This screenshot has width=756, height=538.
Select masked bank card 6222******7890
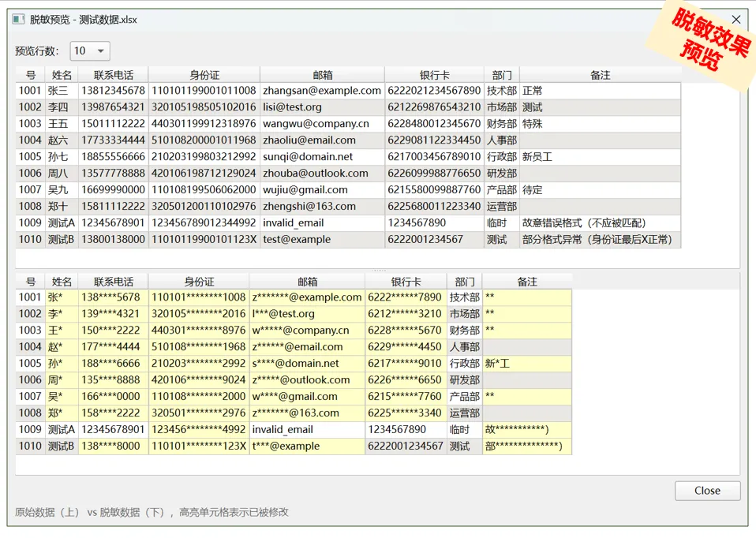click(406, 297)
